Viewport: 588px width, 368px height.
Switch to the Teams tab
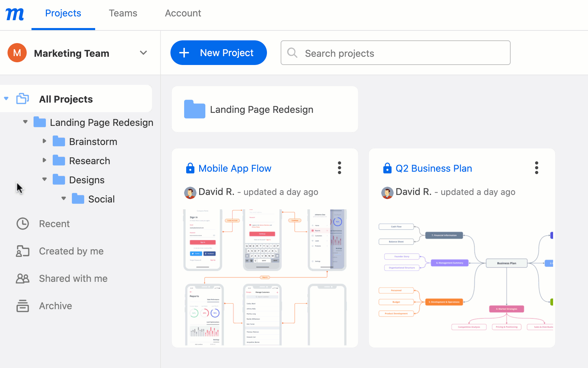click(123, 13)
